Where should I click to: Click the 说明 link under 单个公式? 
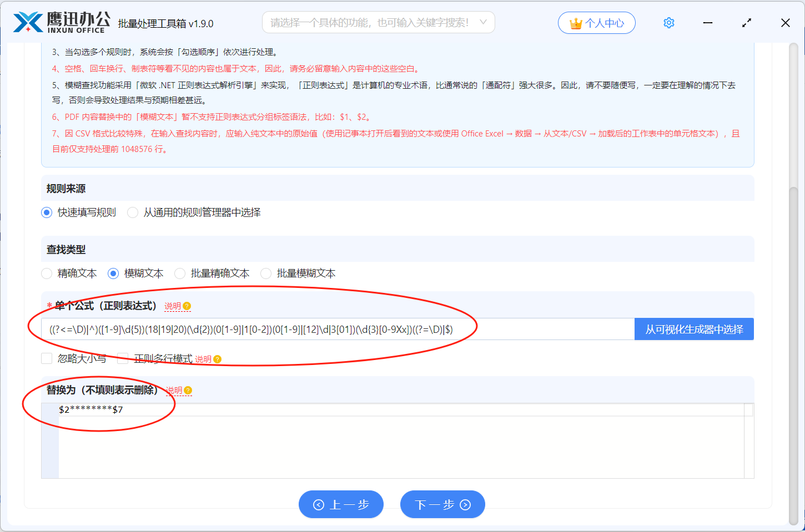(173, 305)
